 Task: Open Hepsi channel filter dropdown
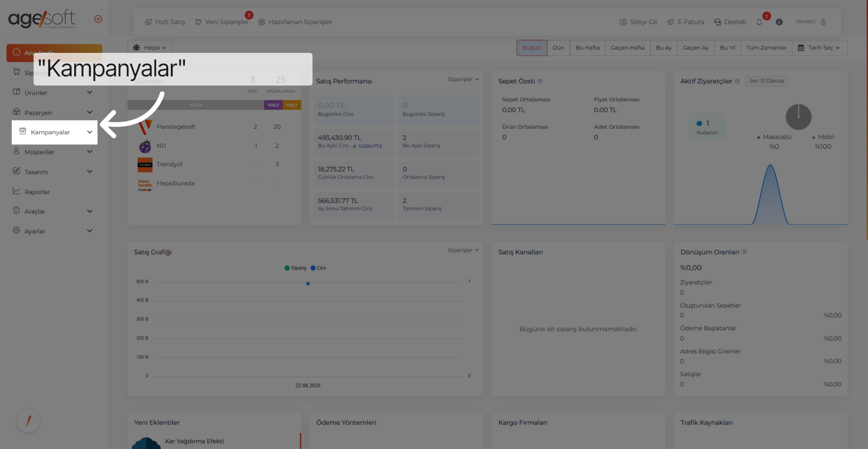pyautogui.click(x=150, y=47)
